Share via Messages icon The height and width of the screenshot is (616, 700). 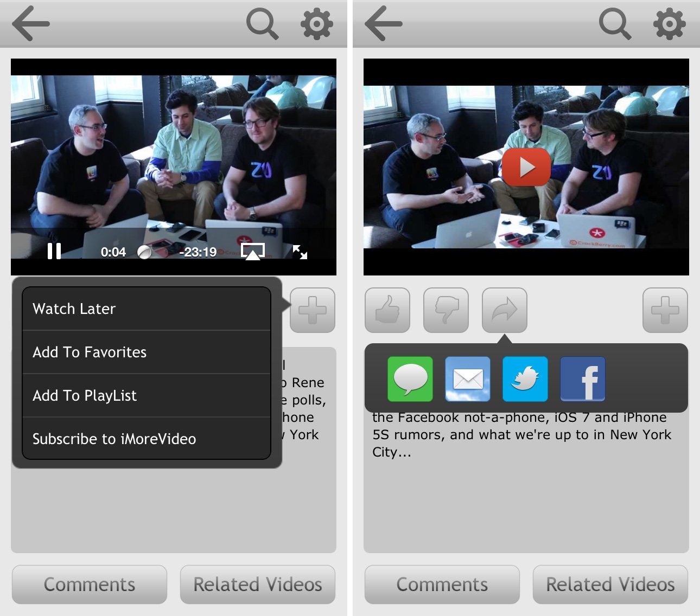point(410,379)
